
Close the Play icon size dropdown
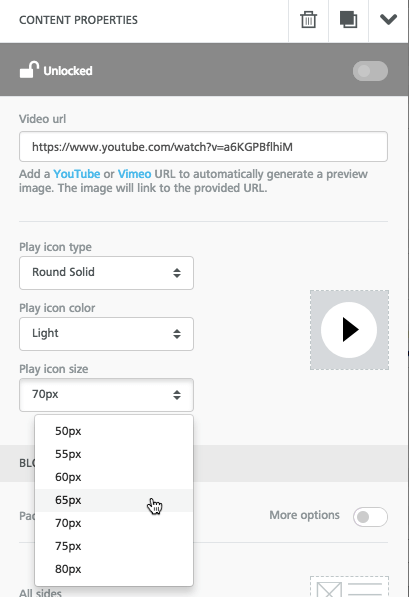(106, 394)
